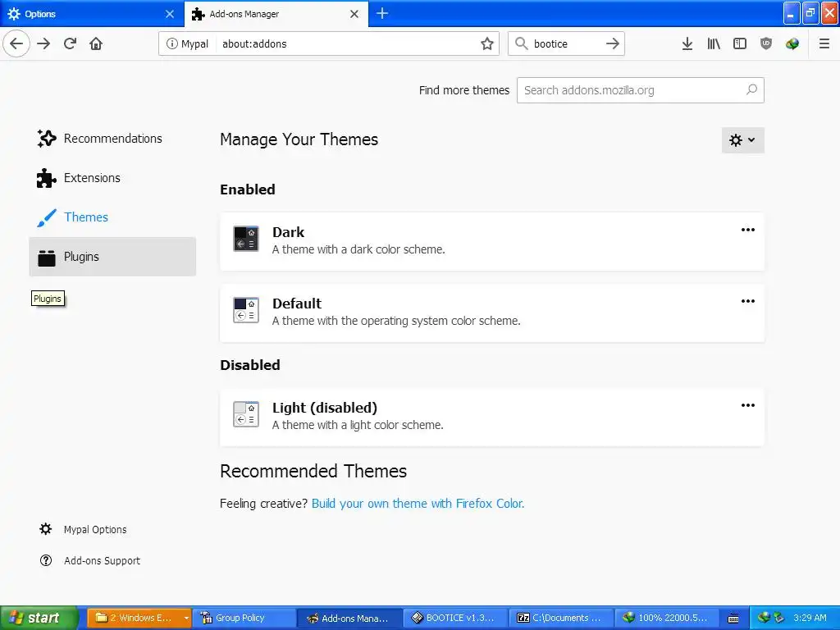Click the bootice search field
Image resolution: width=840 pixels, height=630 pixels.
click(x=565, y=43)
